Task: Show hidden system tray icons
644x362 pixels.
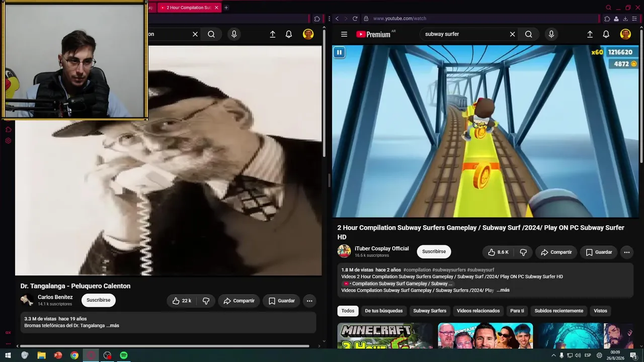Action: point(554,355)
